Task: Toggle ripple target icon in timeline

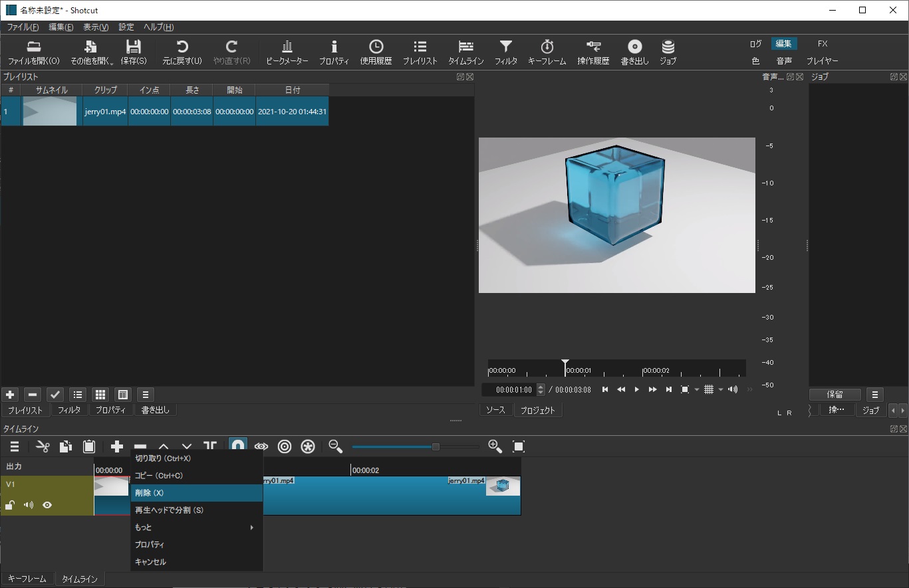Action: [285, 446]
